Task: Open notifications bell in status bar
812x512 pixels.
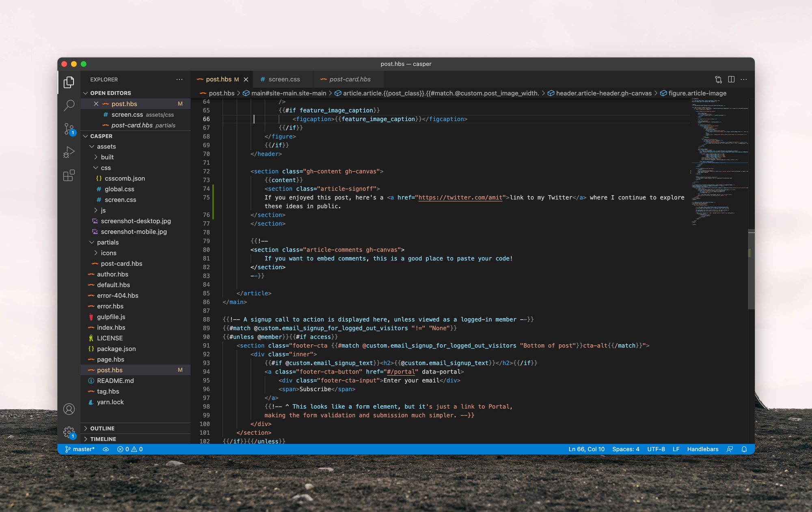Action: 744,449
